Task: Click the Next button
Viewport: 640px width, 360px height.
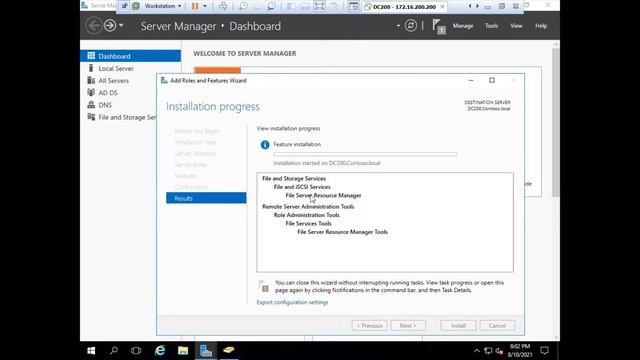Action: (x=408, y=325)
